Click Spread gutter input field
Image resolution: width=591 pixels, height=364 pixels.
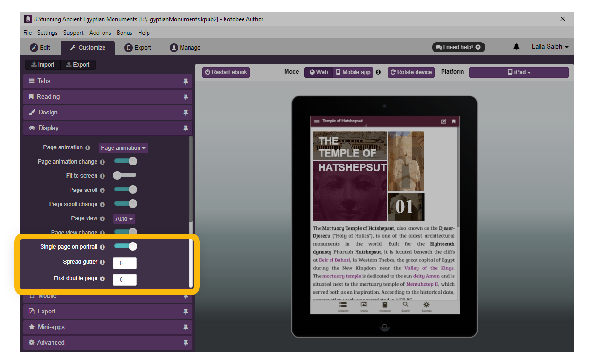[125, 263]
